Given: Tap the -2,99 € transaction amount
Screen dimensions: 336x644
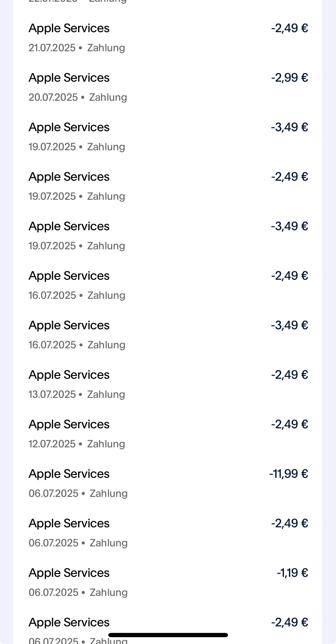Looking at the screenshot, I should 289,78.
